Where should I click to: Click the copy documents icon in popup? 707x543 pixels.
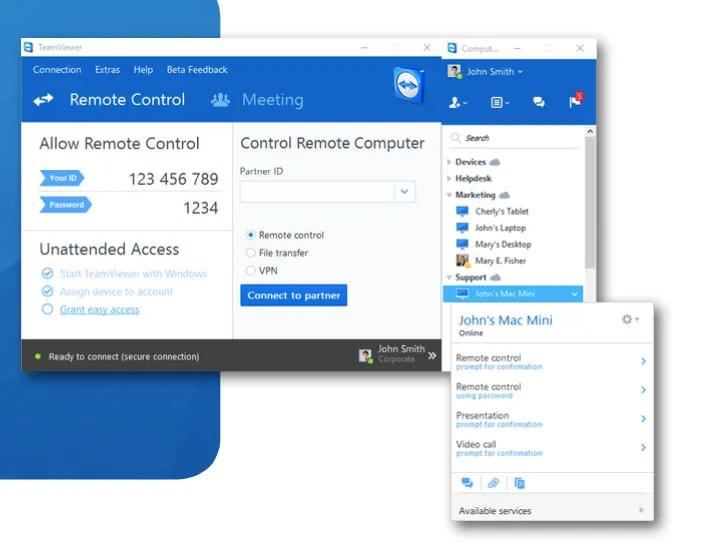tap(519, 483)
